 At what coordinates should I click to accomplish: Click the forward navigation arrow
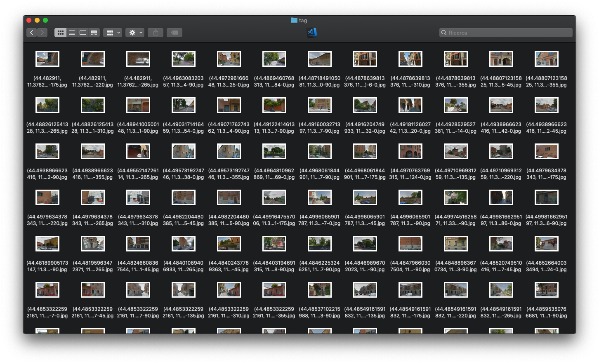pos(42,33)
